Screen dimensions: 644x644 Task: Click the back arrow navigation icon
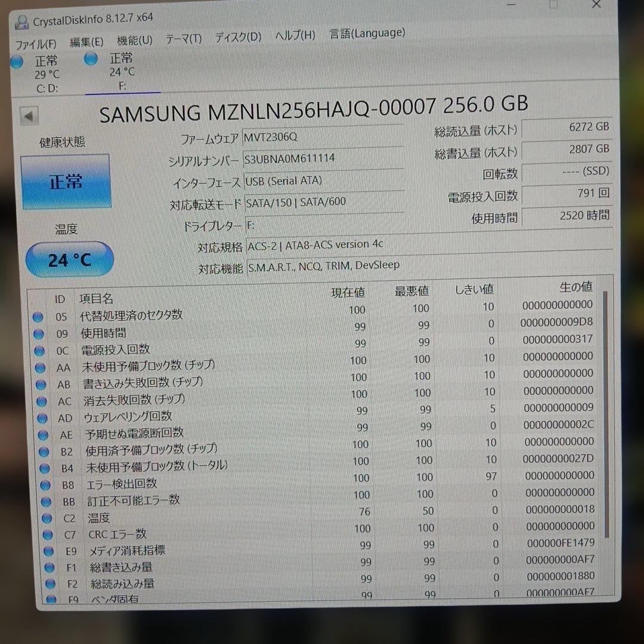(29, 115)
